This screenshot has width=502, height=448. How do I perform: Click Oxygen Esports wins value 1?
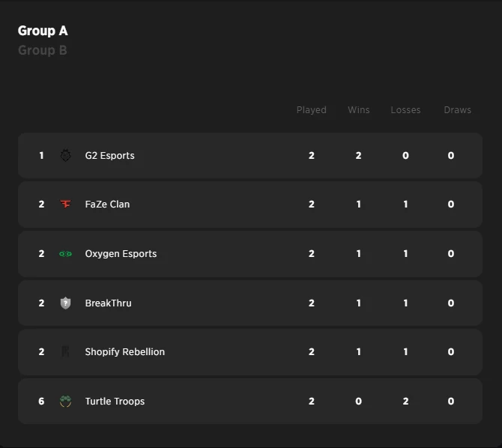(x=359, y=254)
